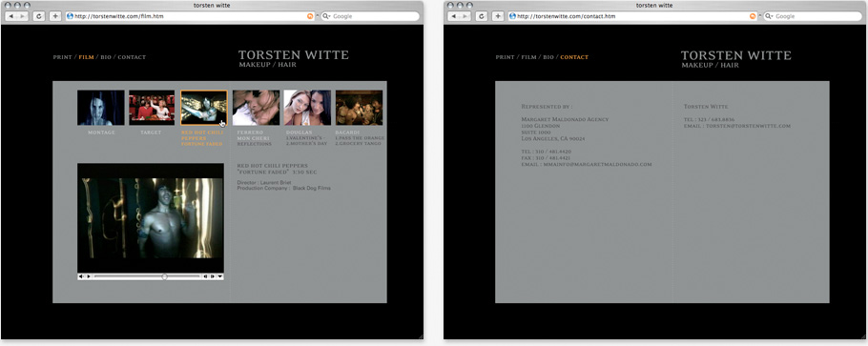Viewport: 868px width, 346px height.
Task: Reload the contact.htm page
Action: point(482,16)
